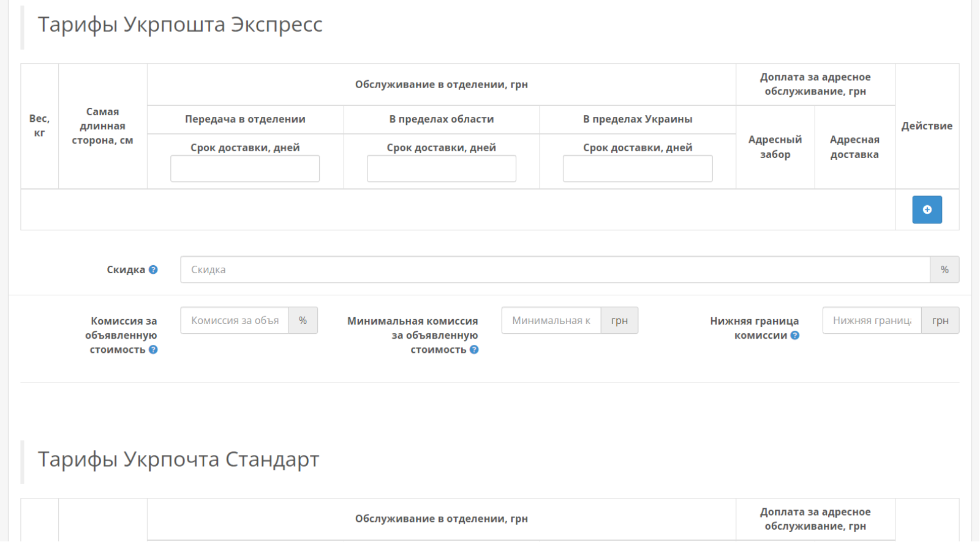The image size is (980, 542).
Task: Click the грн addon beside Нижняя граница field
Action: tap(940, 320)
